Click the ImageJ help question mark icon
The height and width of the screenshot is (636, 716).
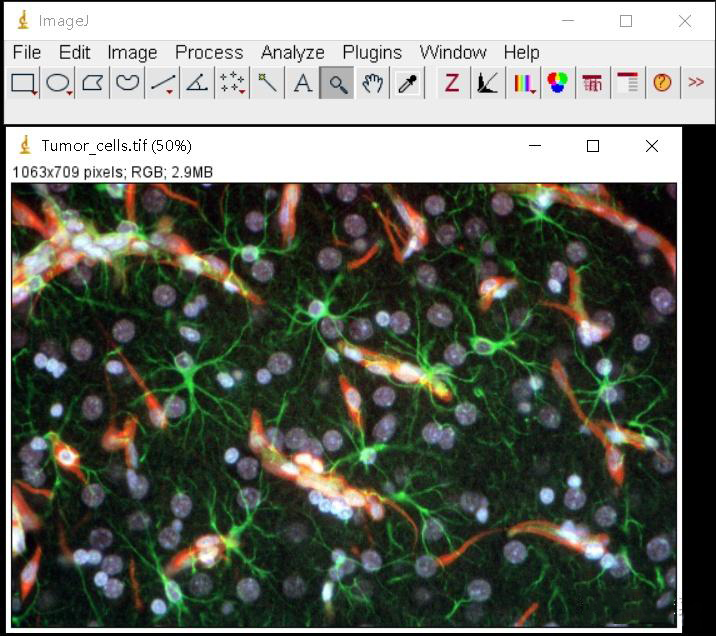click(x=662, y=83)
